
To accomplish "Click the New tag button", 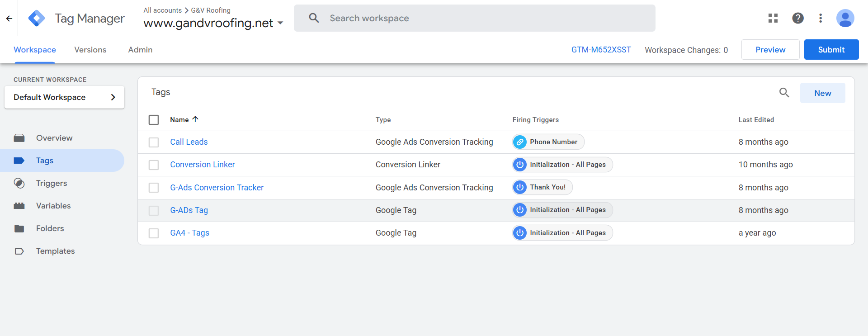I will point(823,93).
